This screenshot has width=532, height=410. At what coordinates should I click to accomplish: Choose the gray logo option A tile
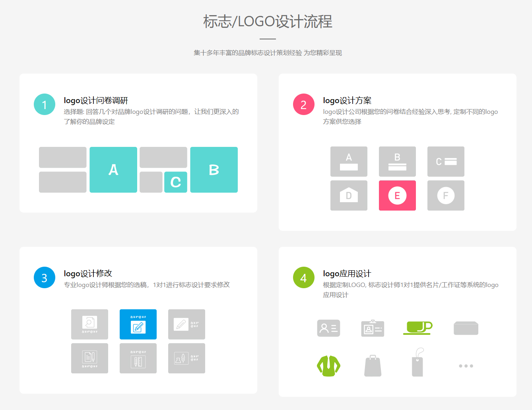pos(349,162)
